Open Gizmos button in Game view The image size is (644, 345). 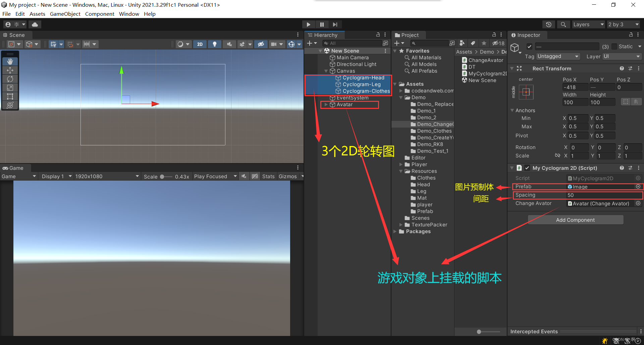(x=288, y=177)
